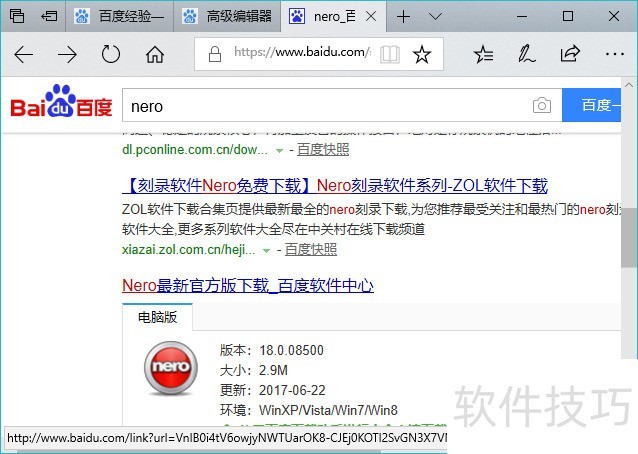Click the ZOL result description text
The height and width of the screenshot is (454, 638).
point(371,219)
